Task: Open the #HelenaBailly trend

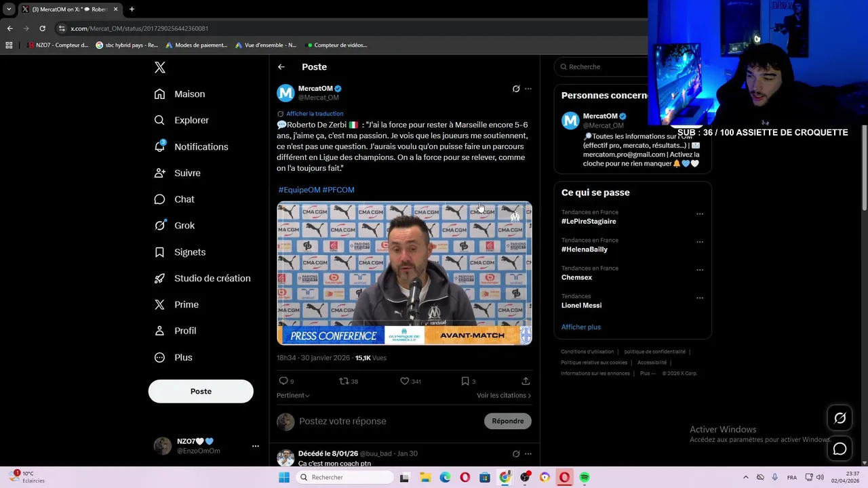Action: point(585,249)
